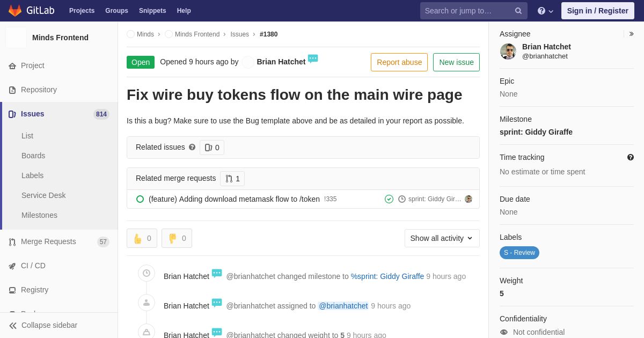Screen dimensions: 644x338
Task: Click the Registry sidebar icon
Action: [x=12, y=290]
